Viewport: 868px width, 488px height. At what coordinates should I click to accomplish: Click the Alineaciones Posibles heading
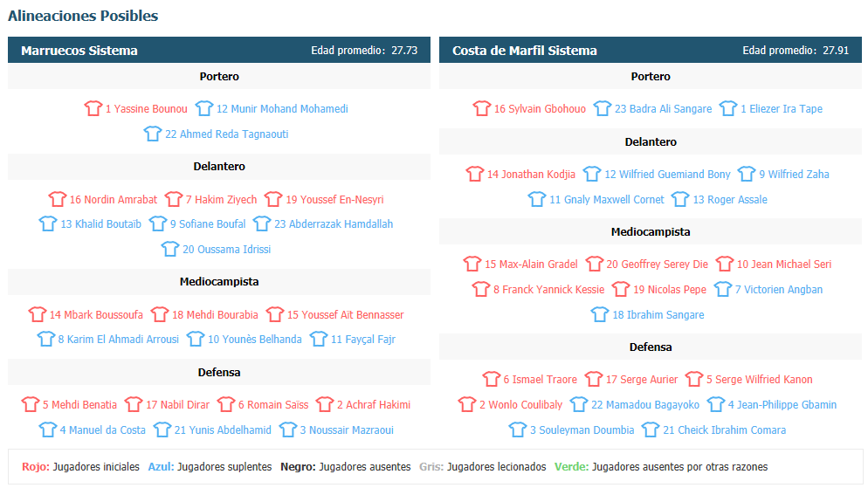[83, 16]
